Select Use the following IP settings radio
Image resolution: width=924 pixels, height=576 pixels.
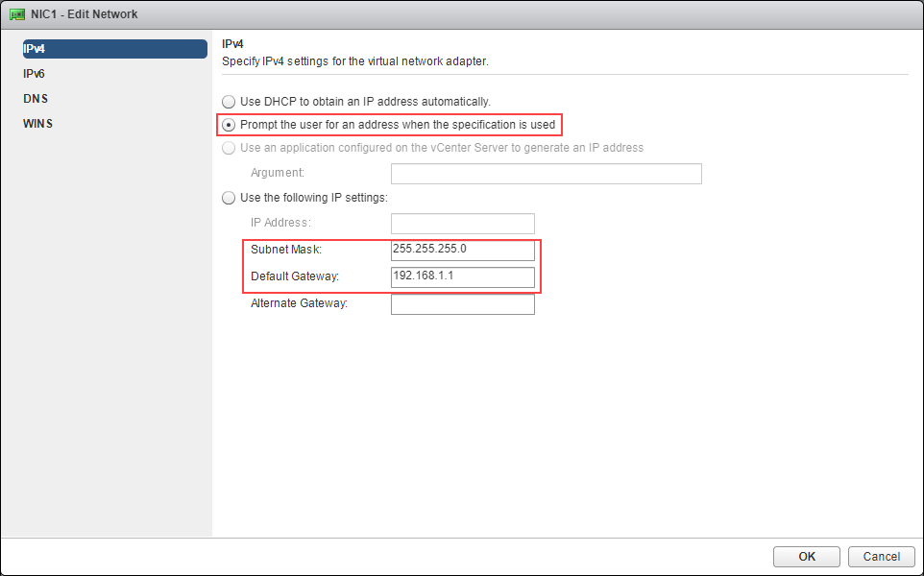click(x=229, y=198)
